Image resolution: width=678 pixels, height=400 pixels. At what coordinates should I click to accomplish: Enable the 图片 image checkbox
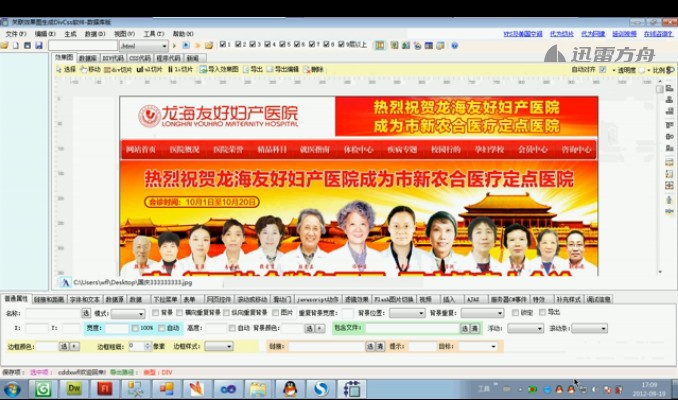(x=275, y=312)
